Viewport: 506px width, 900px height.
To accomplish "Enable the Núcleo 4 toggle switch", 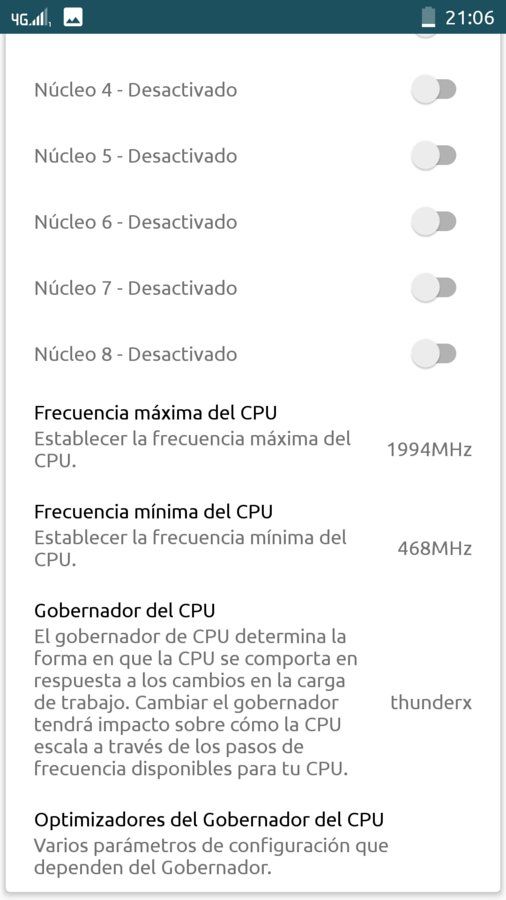I will [x=434, y=90].
